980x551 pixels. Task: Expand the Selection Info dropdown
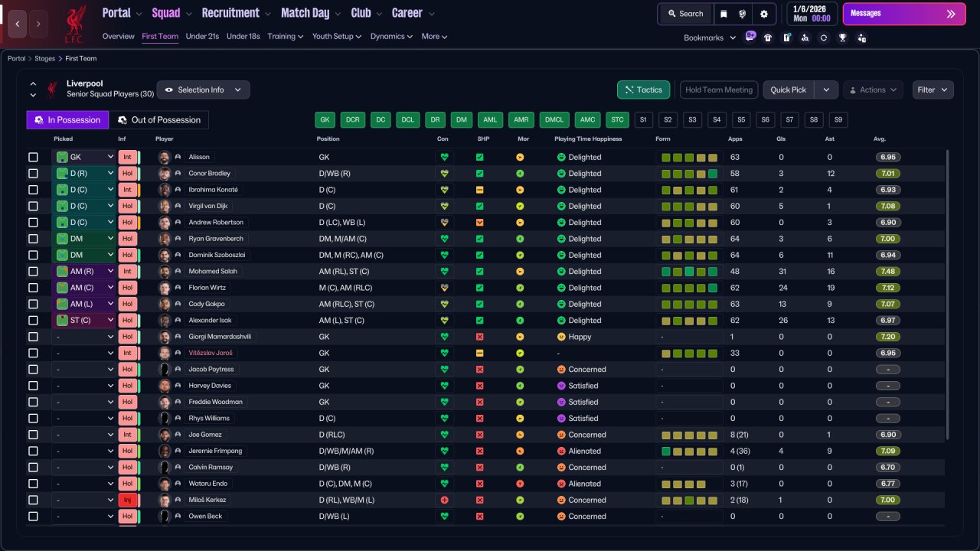[203, 90]
